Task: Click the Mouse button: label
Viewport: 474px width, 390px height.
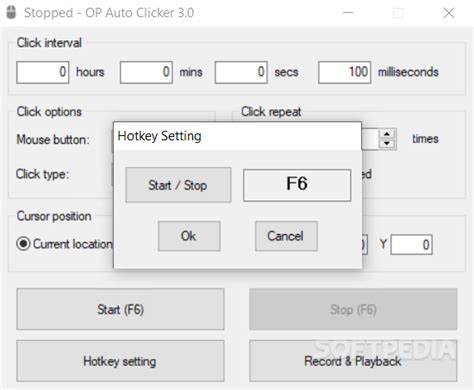Action: coord(53,139)
